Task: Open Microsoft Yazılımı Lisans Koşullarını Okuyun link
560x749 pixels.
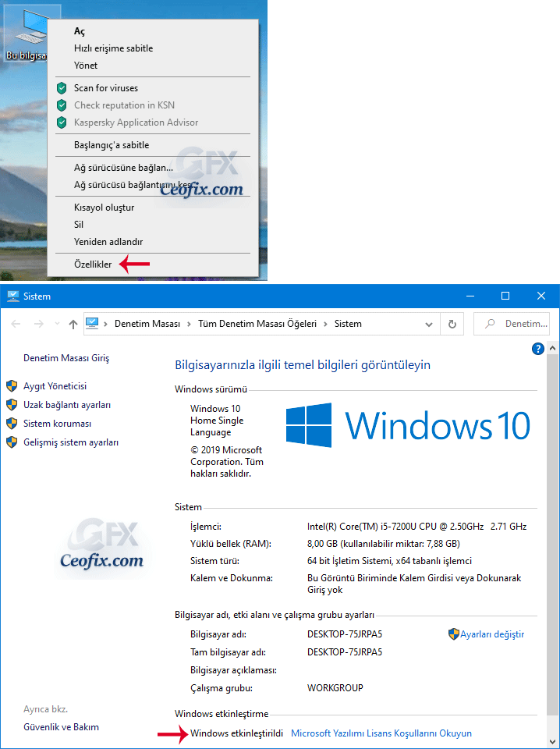Action: [381, 733]
